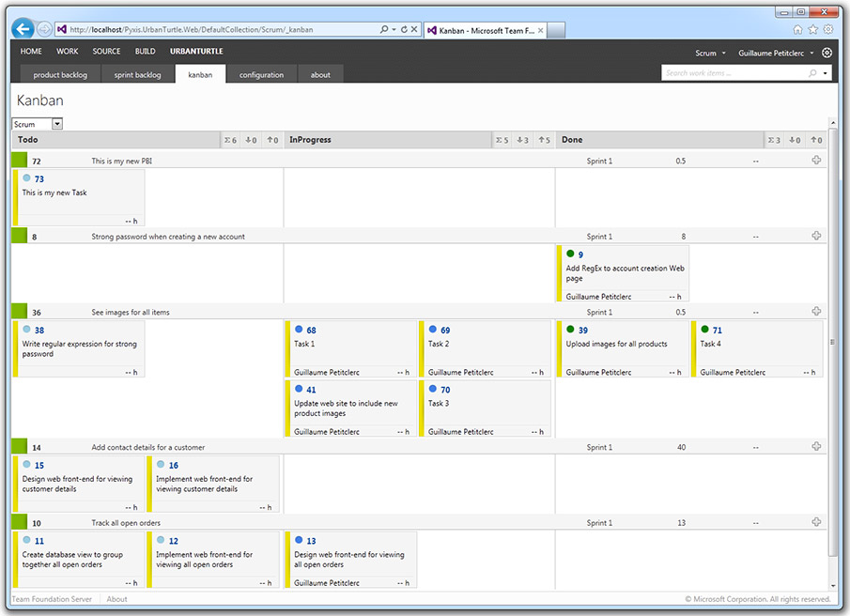Click the Team Foundation Server link at bottom left

52,598
